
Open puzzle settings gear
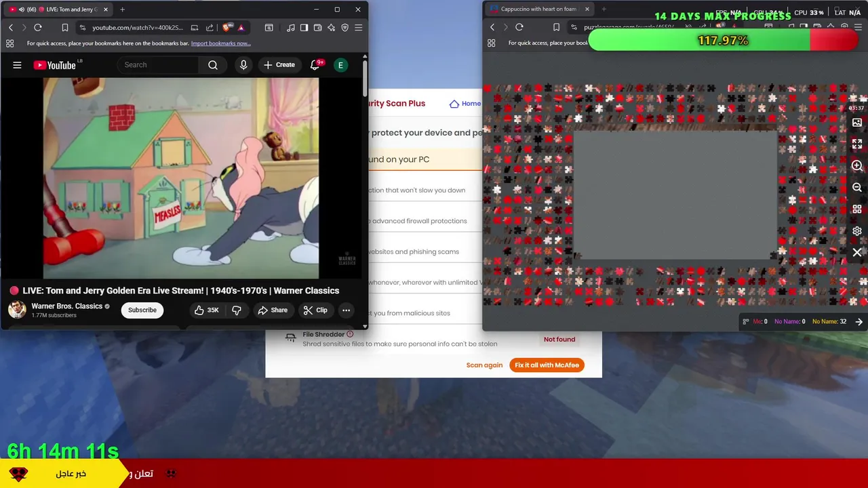click(857, 231)
